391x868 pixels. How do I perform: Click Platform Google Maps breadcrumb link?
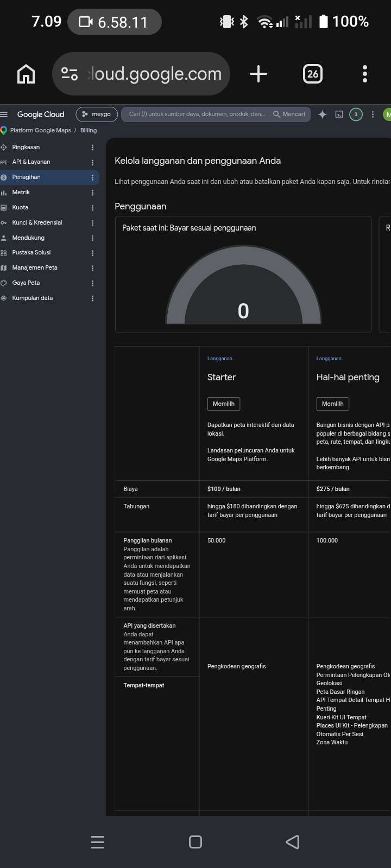pos(40,130)
